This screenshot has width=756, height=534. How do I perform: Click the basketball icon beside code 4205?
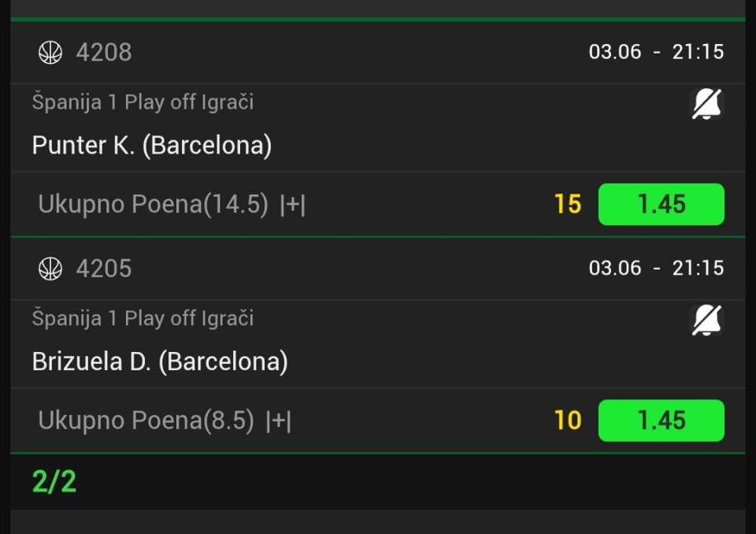(50, 269)
